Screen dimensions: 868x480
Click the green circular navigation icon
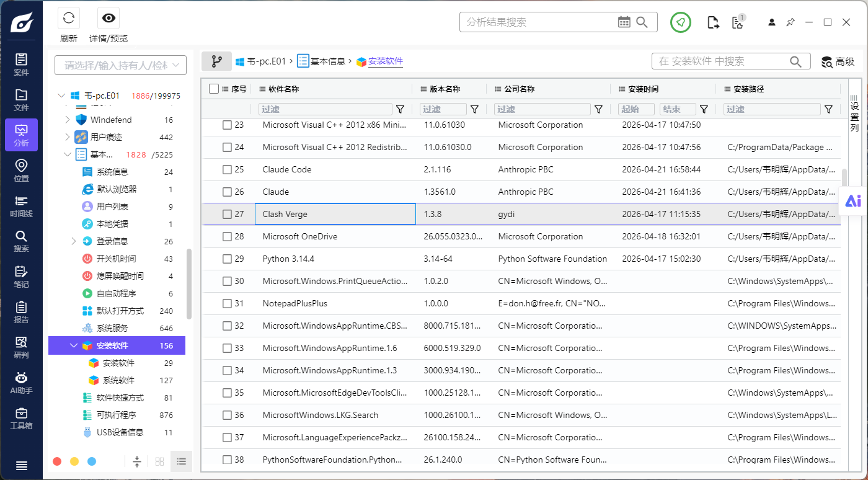pyautogui.click(x=681, y=22)
